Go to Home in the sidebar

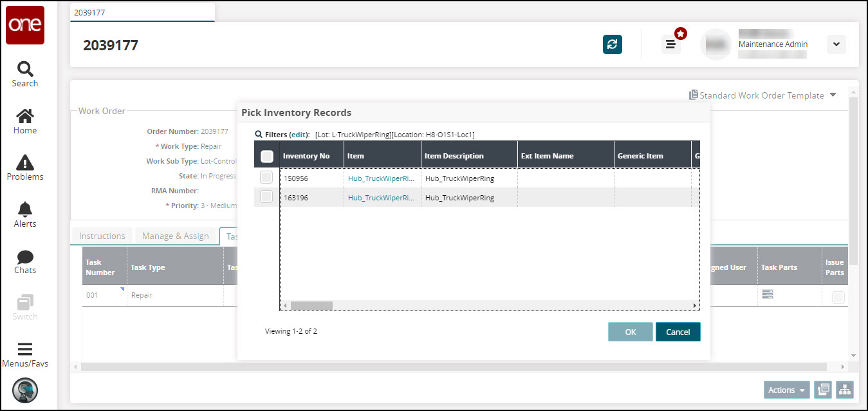pos(25,121)
